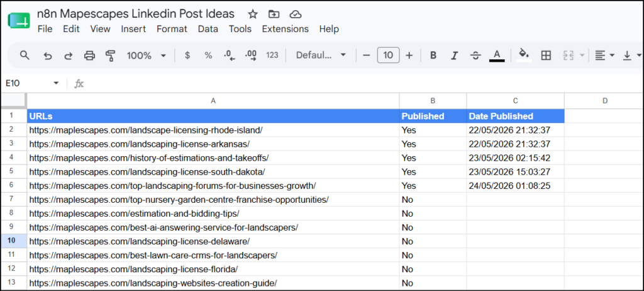The width and height of the screenshot is (644, 291).
Task: Open the Default font dropdown
Action: [x=321, y=55]
